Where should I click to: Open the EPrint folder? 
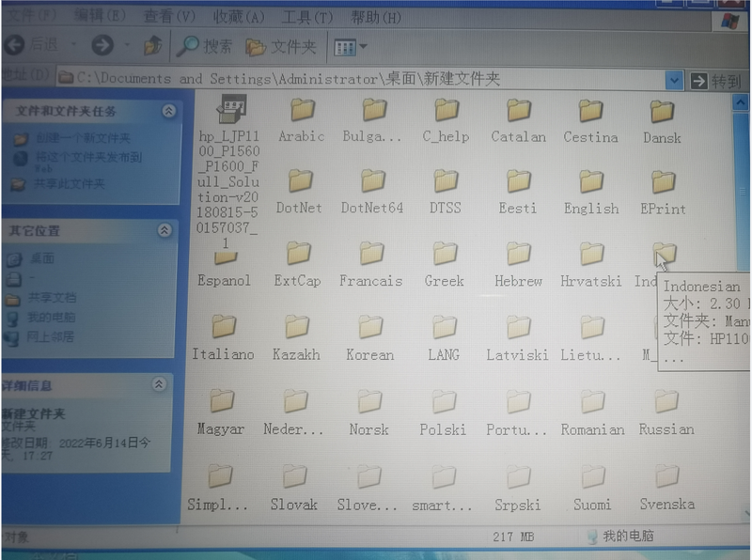click(x=664, y=181)
